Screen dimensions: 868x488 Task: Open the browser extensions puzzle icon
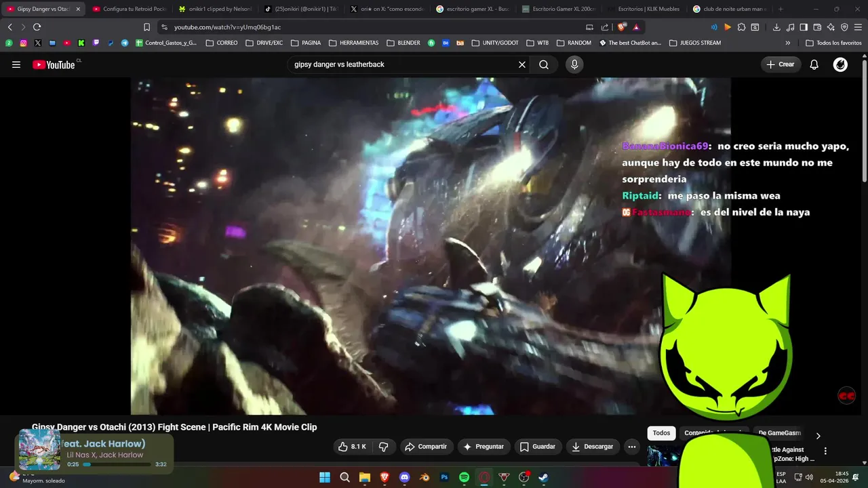click(741, 27)
